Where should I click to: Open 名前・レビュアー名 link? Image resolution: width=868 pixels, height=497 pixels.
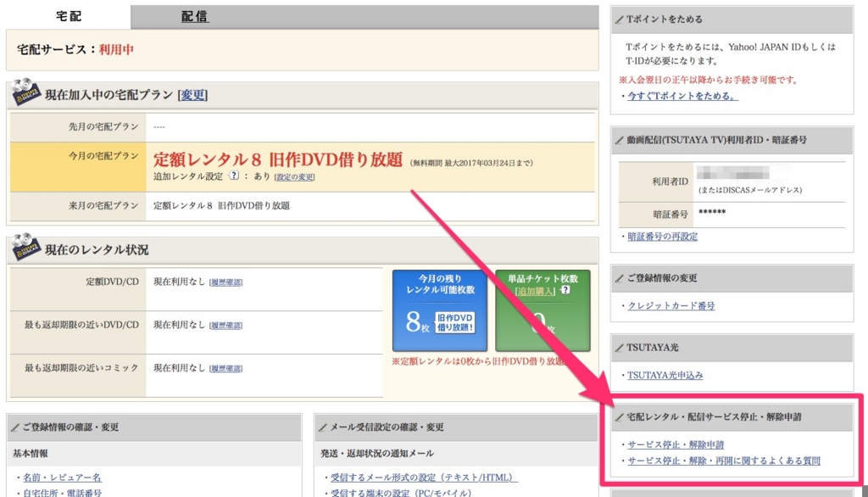click(x=62, y=477)
